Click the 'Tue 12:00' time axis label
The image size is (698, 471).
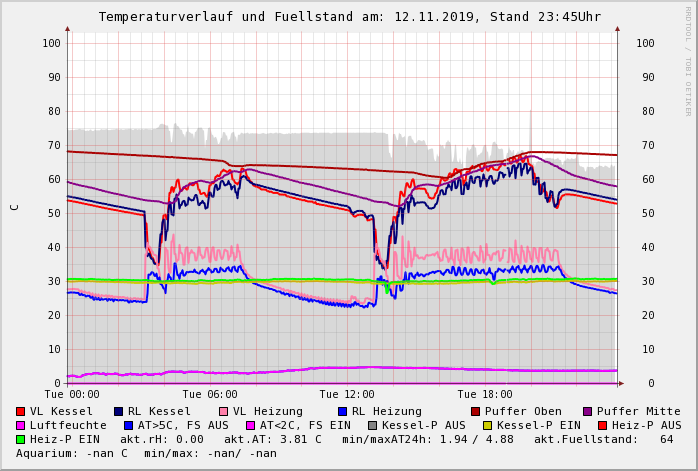click(347, 394)
